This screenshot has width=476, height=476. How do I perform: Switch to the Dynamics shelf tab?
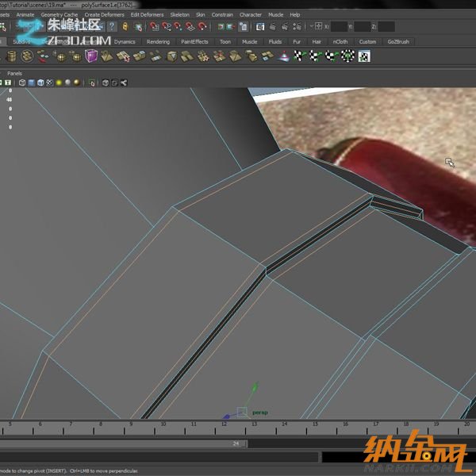[x=125, y=41]
